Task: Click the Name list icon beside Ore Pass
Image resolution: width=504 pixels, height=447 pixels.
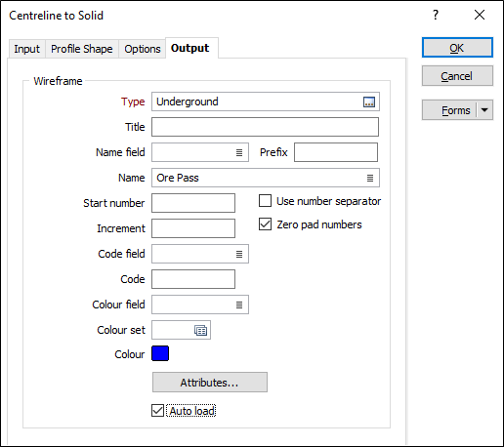Action: 370,178
